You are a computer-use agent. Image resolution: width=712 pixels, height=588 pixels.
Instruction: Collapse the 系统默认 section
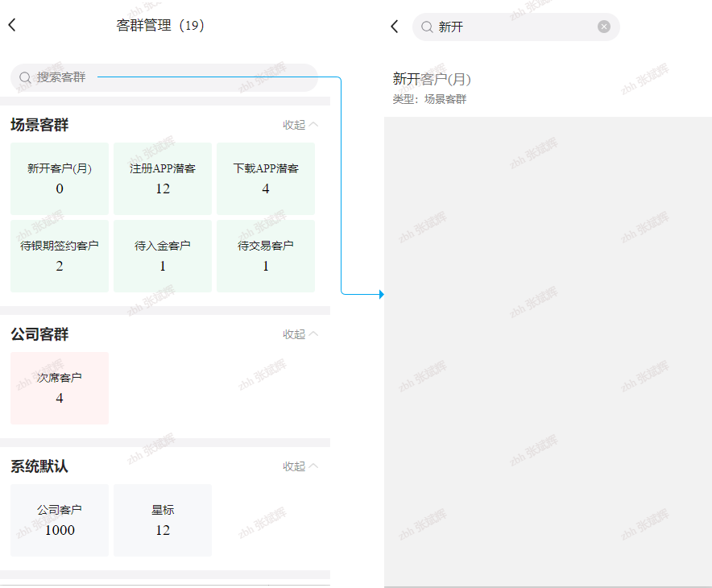(x=300, y=466)
